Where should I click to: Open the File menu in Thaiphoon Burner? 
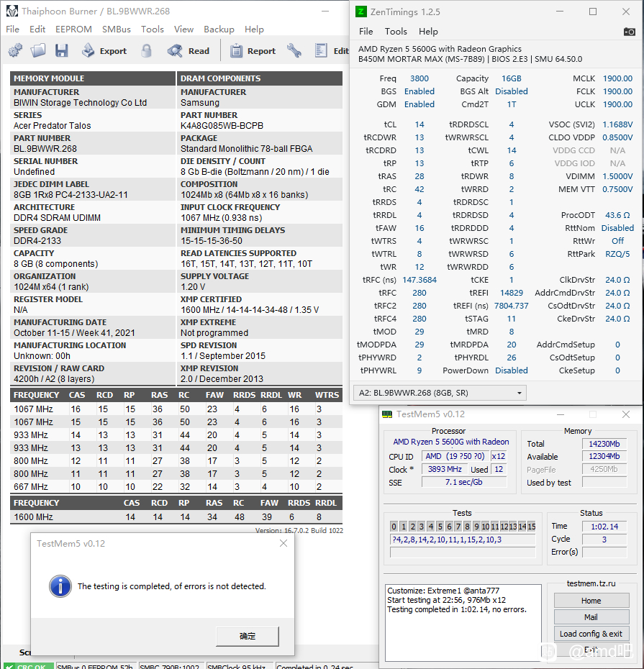(x=12, y=29)
